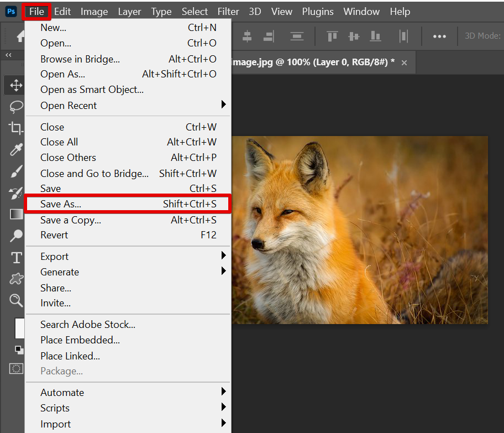Reset default foreground and background colors
Screen dimensions: 504x433
tap(19, 349)
